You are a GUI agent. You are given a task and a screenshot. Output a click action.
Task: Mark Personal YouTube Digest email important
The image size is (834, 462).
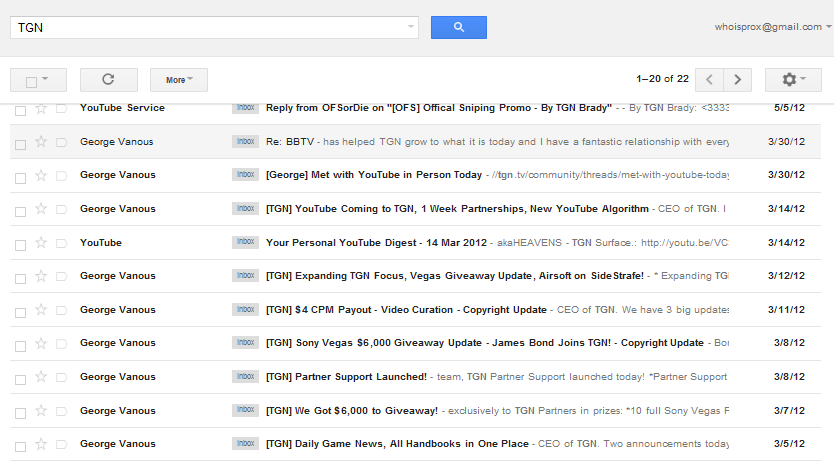61,243
